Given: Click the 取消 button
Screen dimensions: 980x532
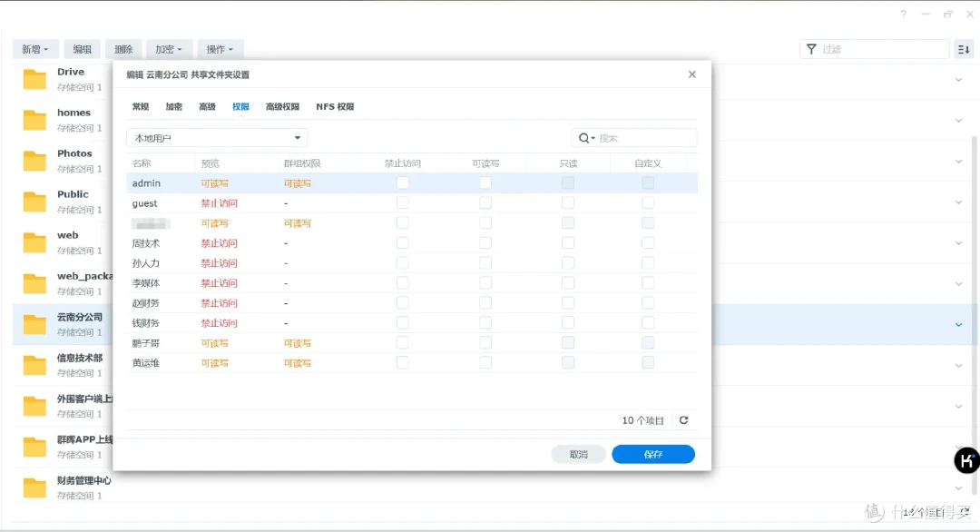Looking at the screenshot, I should pyautogui.click(x=579, y=455).
